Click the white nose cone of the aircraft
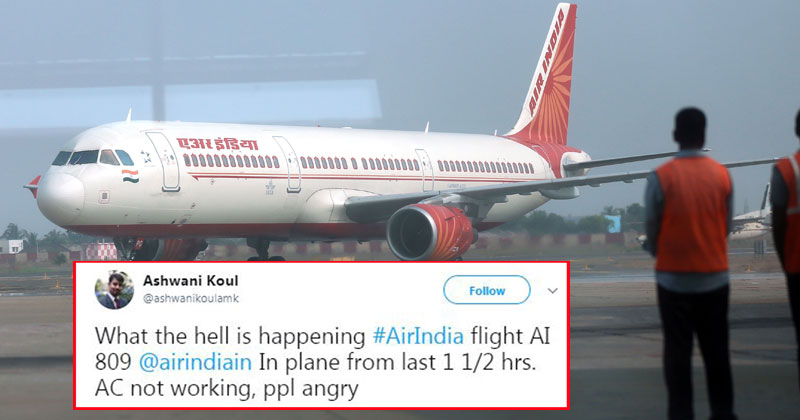The image size is (800, 420). click(60, 197)
